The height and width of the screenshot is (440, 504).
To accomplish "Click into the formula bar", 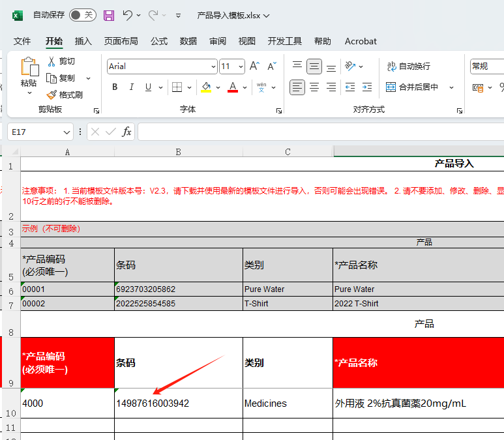I will [x=321, y=132].
